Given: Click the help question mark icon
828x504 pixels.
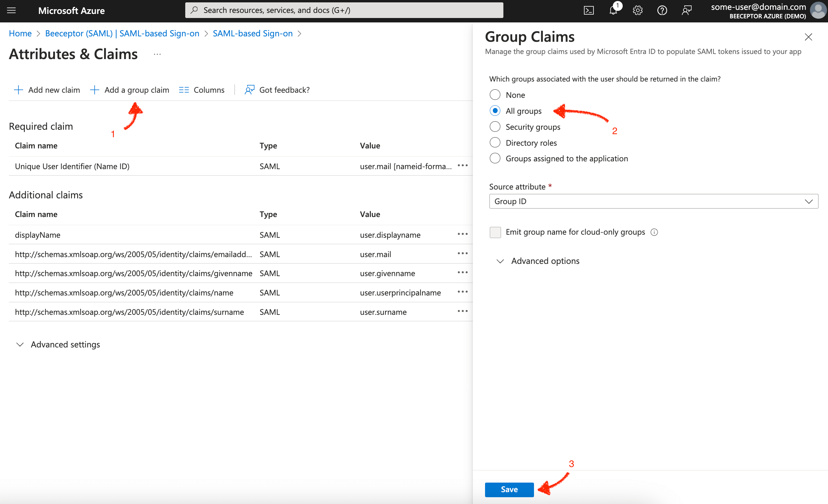Looking at the screenshot, I should (662, 10).
